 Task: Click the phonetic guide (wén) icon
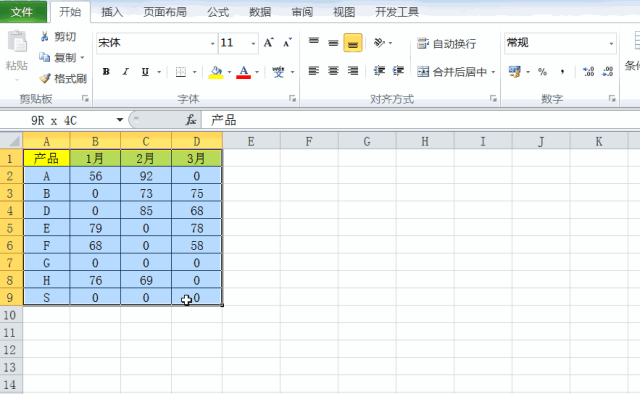pos(278,72)
